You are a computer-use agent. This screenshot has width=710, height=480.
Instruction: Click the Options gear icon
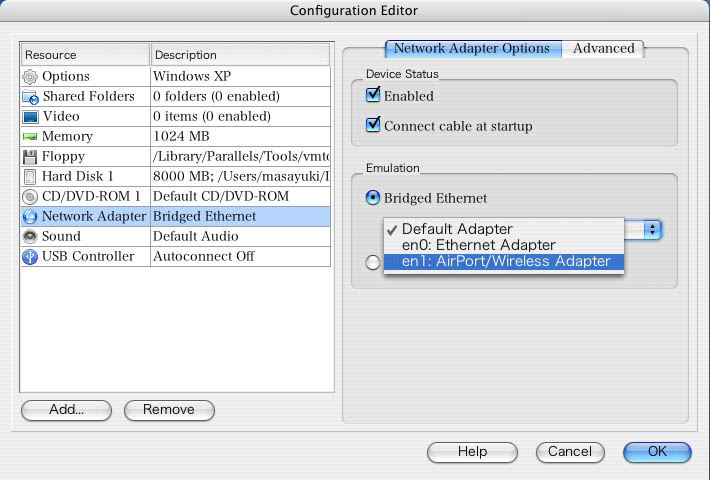click(30, 76)
